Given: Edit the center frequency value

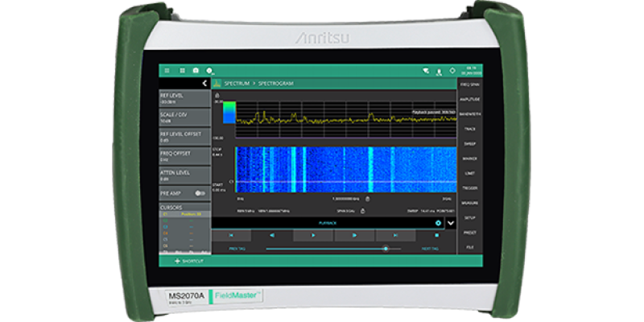Looking at the screenshot, I should [348, 199].
